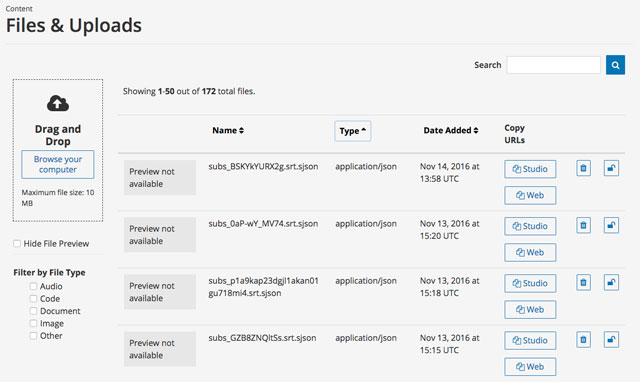640x382 pixels.
Task: Delete subs_BSKYkYURX2g.srt.sjson with trash icon
Action: (x=583, y=168)
